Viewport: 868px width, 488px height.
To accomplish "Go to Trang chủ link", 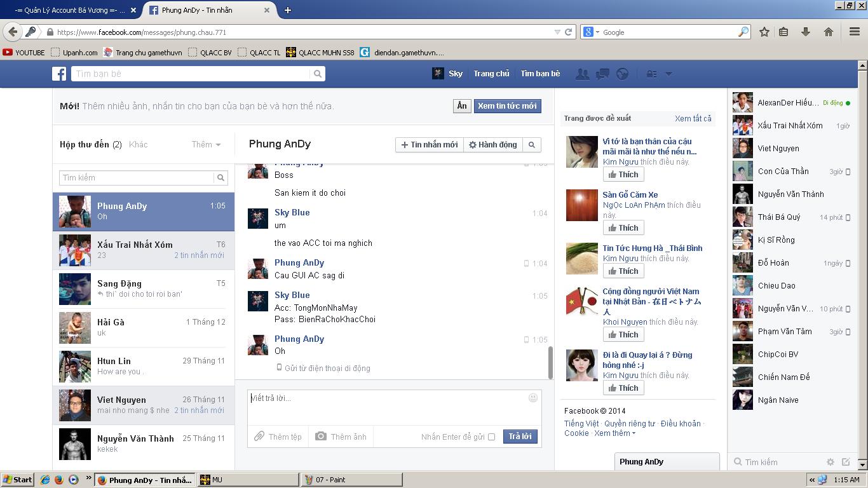I will point(491,74).
